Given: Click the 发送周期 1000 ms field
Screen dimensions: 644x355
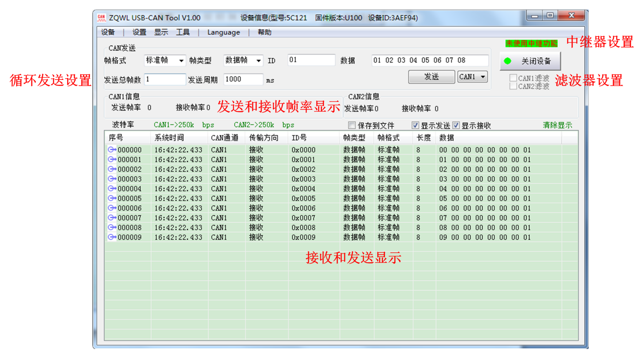Looking at the screenshot, I should point(243,79).
